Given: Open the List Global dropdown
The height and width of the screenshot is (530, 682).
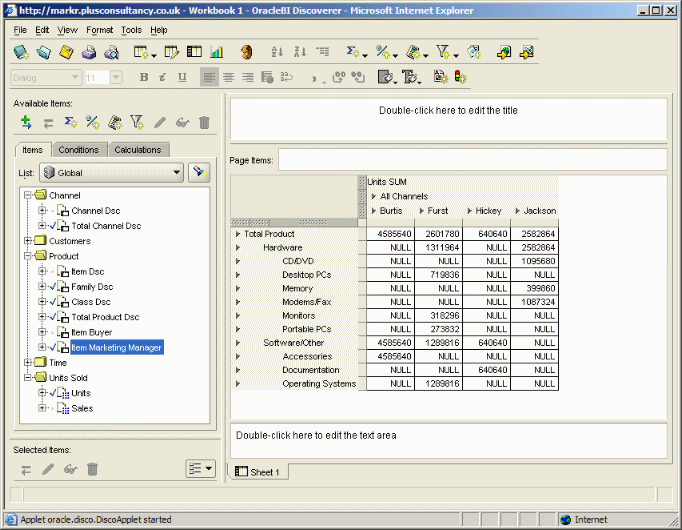Looking at the screenshot, I should point(177,173).
